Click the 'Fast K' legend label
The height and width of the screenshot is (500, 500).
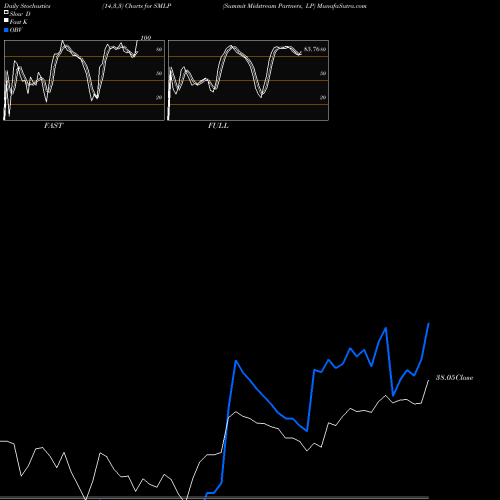tap(19, 22)
